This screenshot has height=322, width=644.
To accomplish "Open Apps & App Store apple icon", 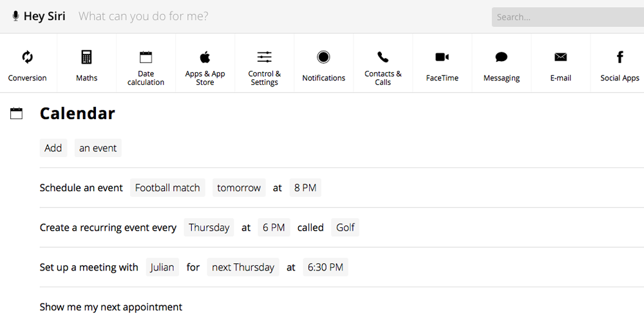I will (205, 57).
